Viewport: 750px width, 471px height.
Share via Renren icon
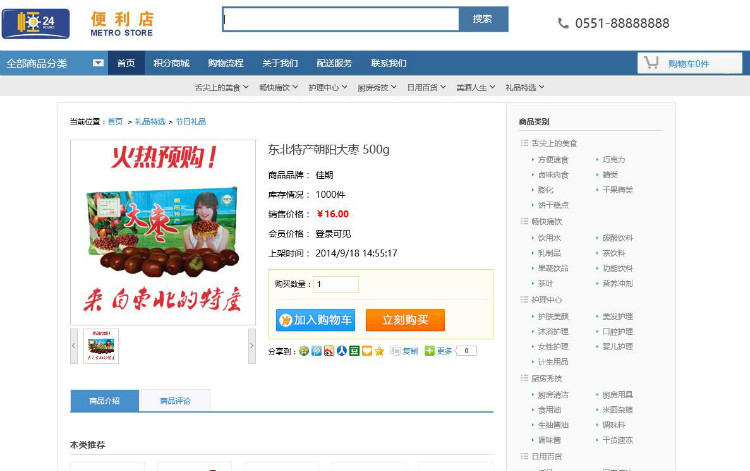(x=342, y=351)
